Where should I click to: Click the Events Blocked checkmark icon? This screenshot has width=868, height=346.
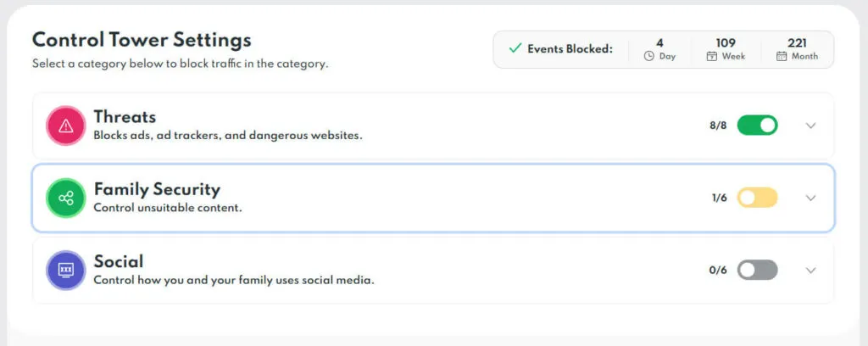pos(515,48)
